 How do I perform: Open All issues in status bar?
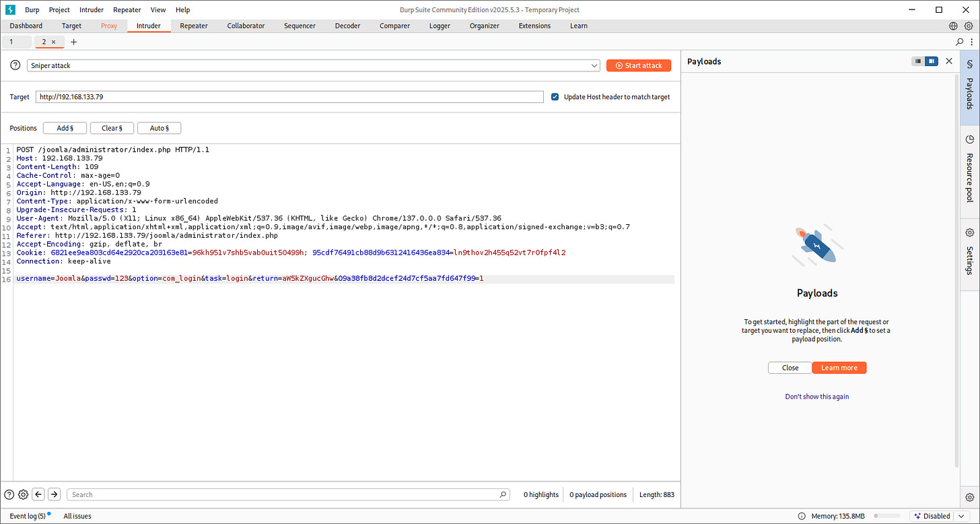click(x=77, y=516)
